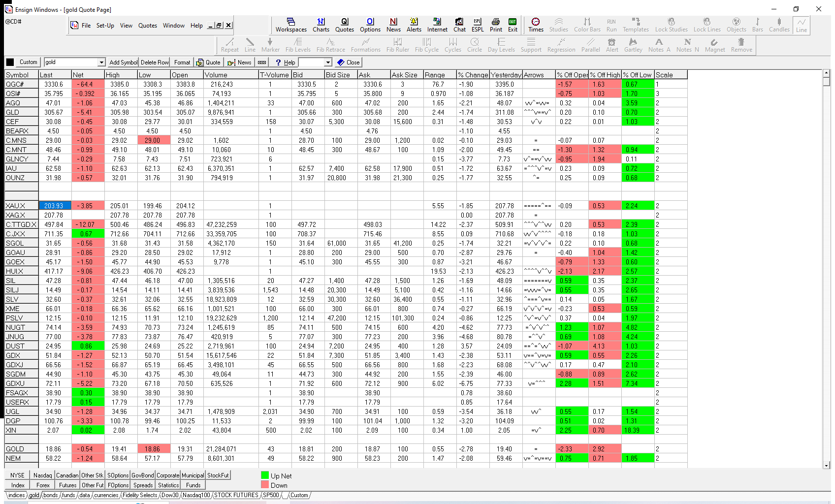Select the Regression drawing tool
The height and width of the screenshot is (504, 835).
[x=561, y=45]
